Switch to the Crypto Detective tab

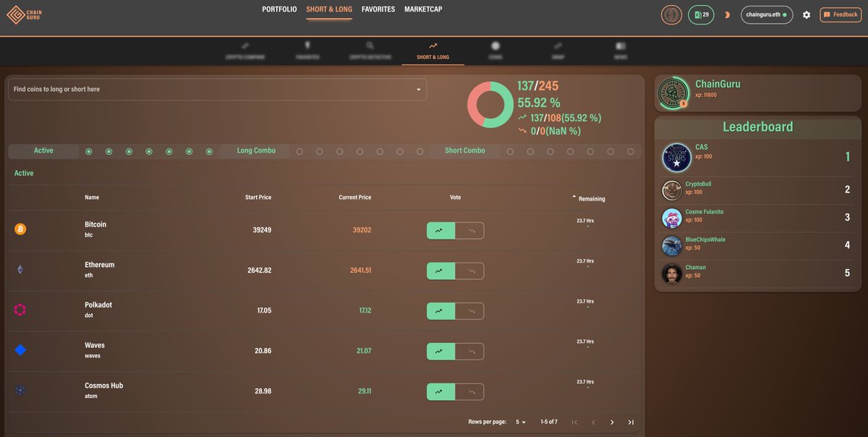(x=370, y=51)
